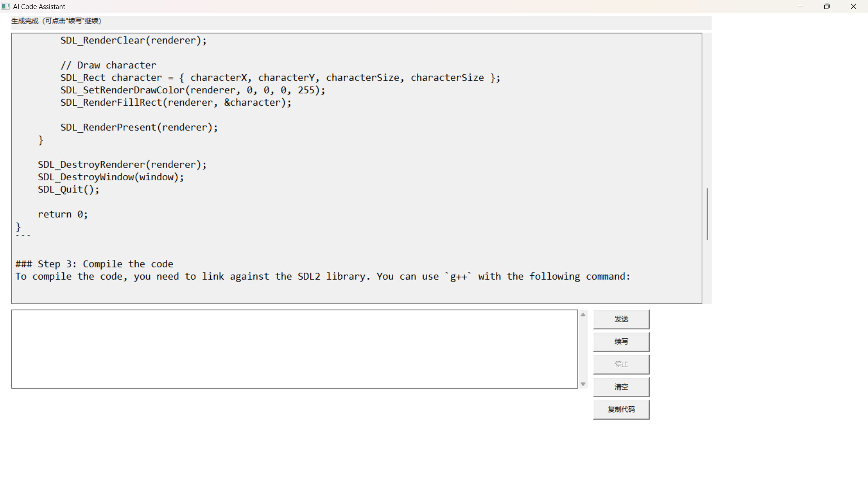
Task: Click the input box scrollbar down arrow
Action: click(x=583, y=384)
